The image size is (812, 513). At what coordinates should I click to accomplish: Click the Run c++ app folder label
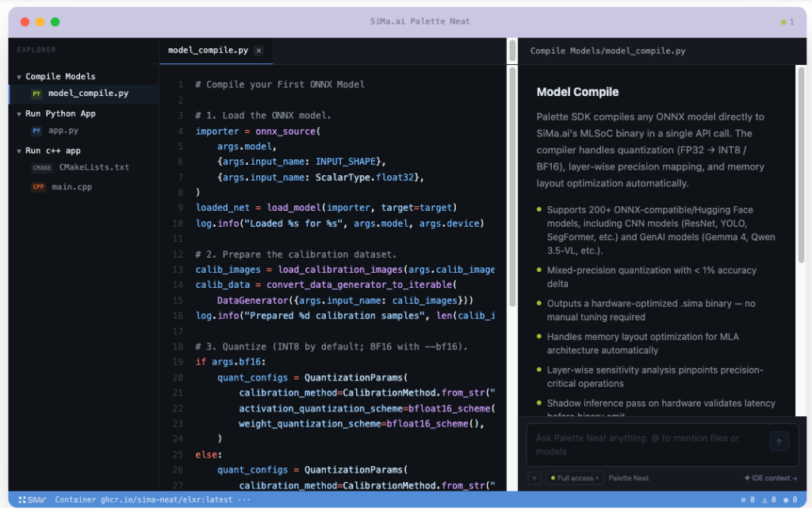[53, 151]
